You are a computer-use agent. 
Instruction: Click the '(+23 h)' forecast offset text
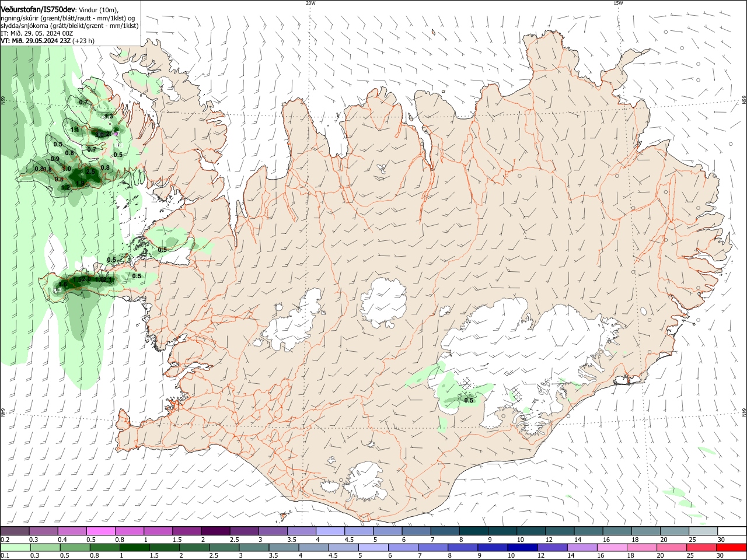coord(83,41)
